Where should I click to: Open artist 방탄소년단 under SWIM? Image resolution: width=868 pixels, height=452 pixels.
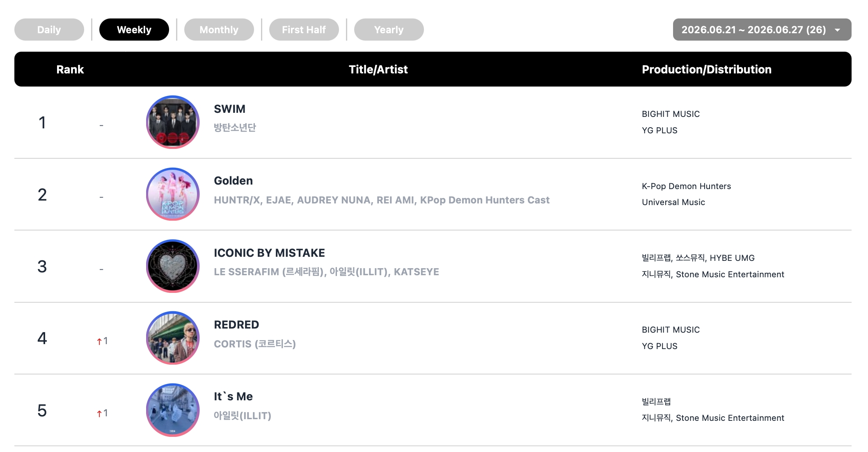(x=235, y=128)
